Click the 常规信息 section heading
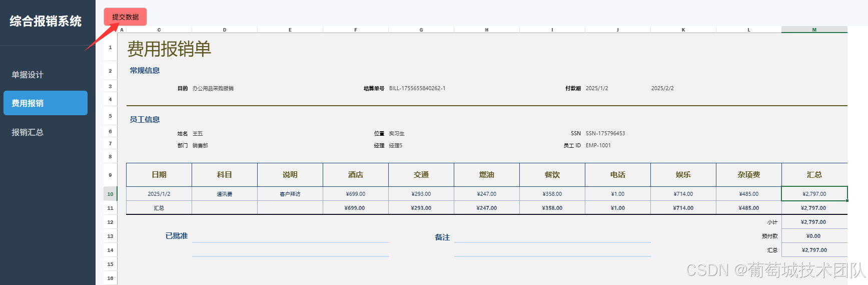Screen dimensions: 868x285 click(145, 71)
